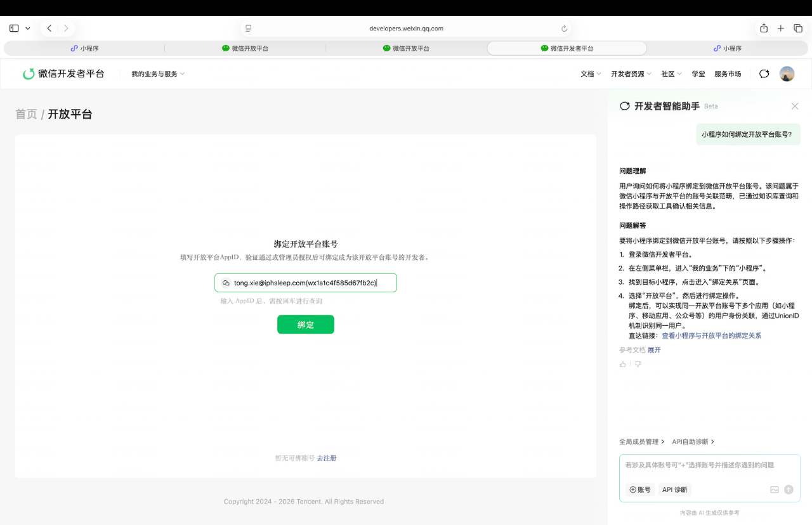Open the assistant icon in the header
812x525 pixels.
coord(764,74)
